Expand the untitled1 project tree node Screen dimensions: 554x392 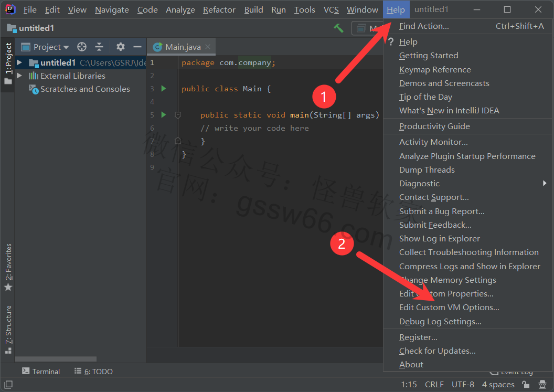tap(19, 63)
